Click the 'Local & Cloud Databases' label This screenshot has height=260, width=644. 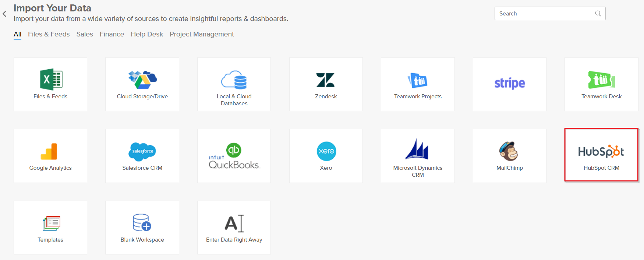pos(234,100)
